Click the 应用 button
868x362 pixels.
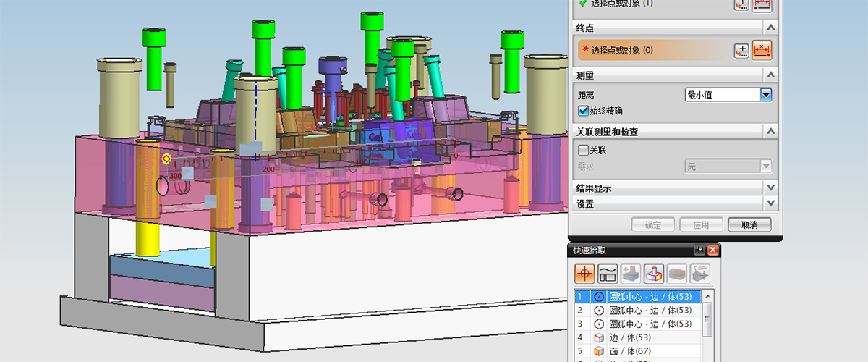click(x=700, y=224)
